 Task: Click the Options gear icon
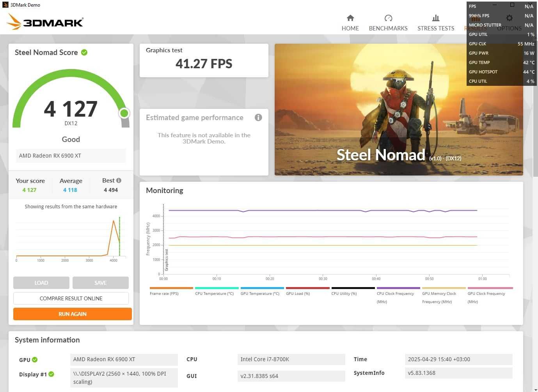point(509,18)
